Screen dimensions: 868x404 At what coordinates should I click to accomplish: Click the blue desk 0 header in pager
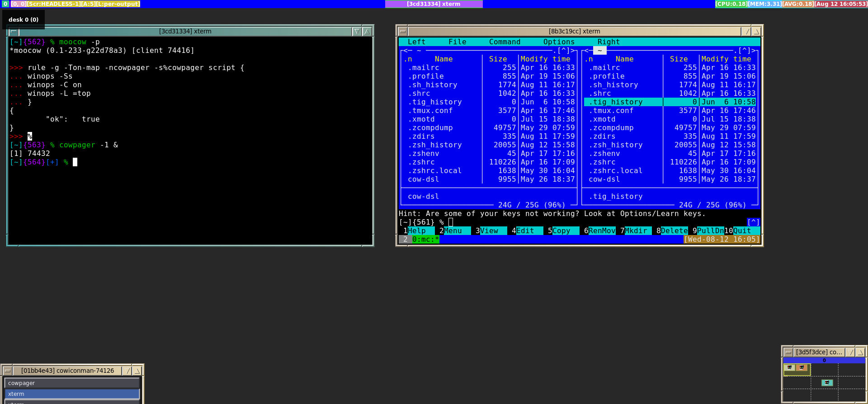(x=824, y=361)
